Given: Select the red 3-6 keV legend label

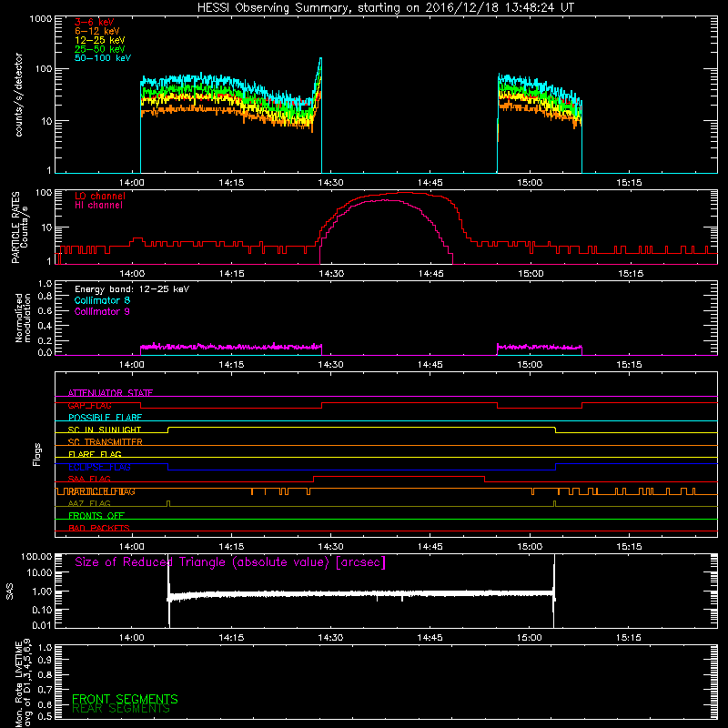Looking at the screenshot, I should pyautogui.click(x=95, y=22).
